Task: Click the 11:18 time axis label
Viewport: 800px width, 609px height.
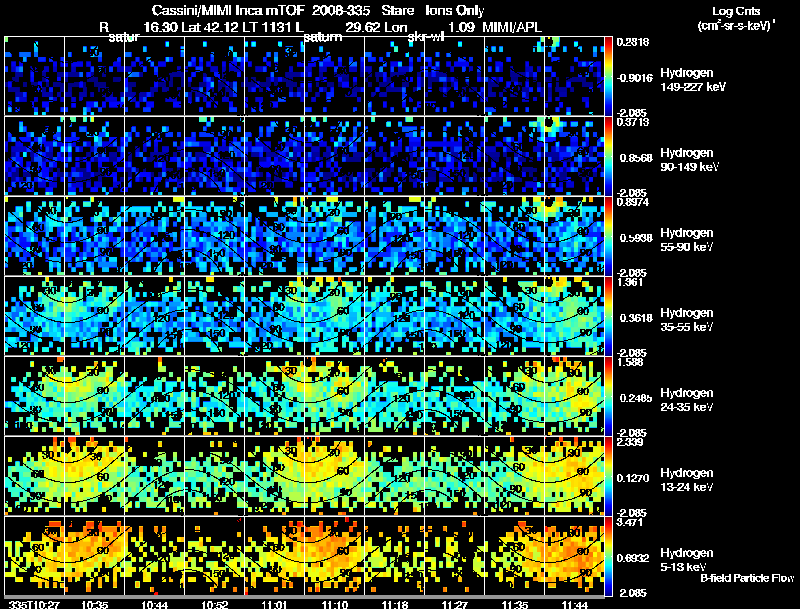Action: [x=394, y=605]
